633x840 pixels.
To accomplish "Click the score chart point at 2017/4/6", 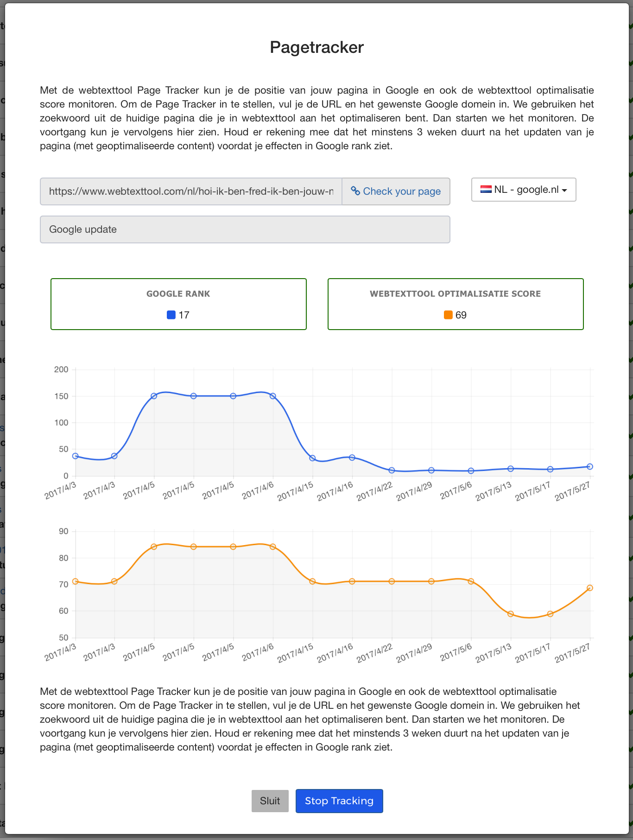I will (x=273, y=547).
